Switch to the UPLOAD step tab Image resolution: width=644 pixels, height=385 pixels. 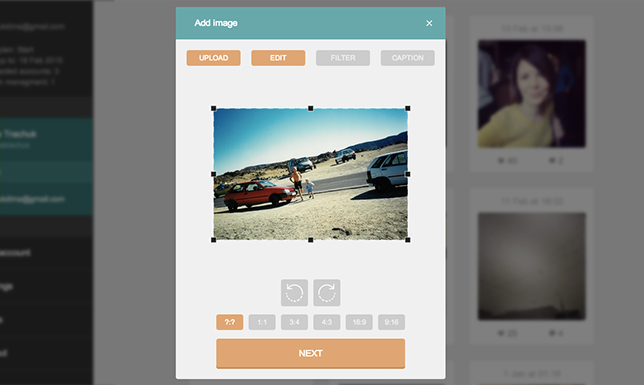click(x=214, y=58)
